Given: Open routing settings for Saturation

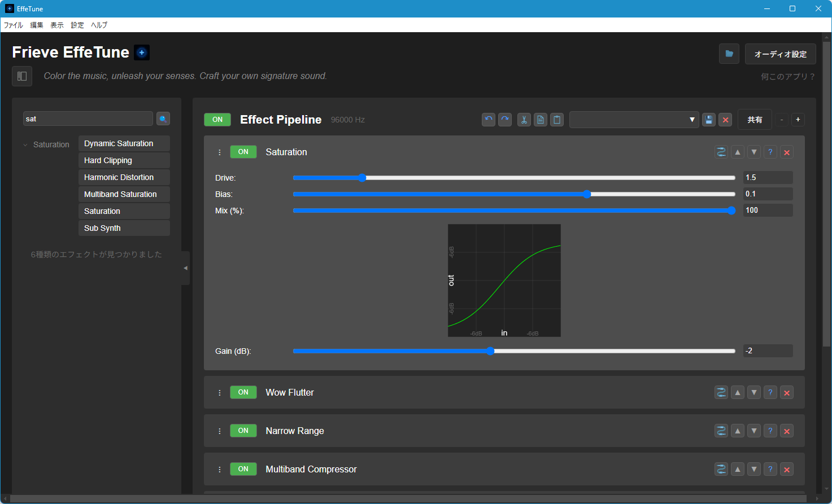Looking at the screenshot, I should [721, 152].
